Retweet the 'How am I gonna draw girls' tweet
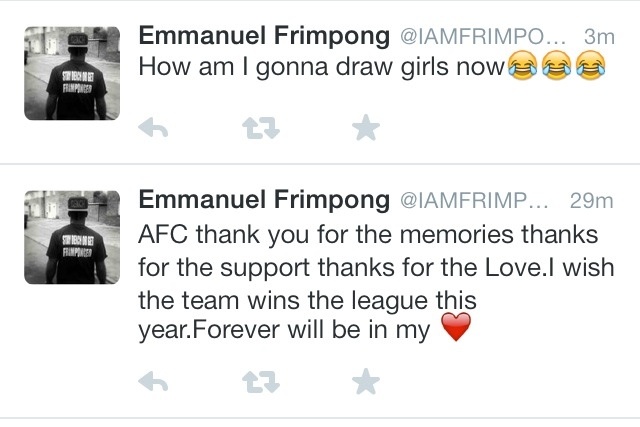640x427 pixels. tap(260, 129)
